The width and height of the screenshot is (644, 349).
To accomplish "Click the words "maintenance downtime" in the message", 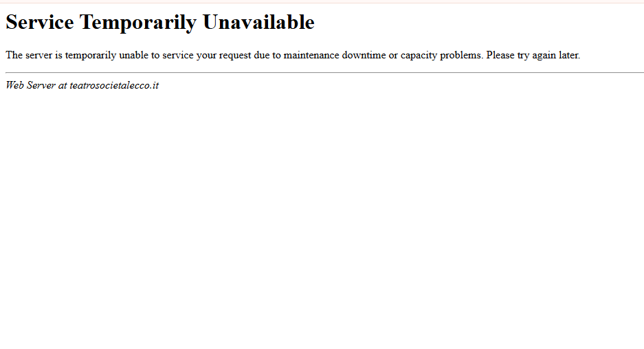I will [335, 55].
